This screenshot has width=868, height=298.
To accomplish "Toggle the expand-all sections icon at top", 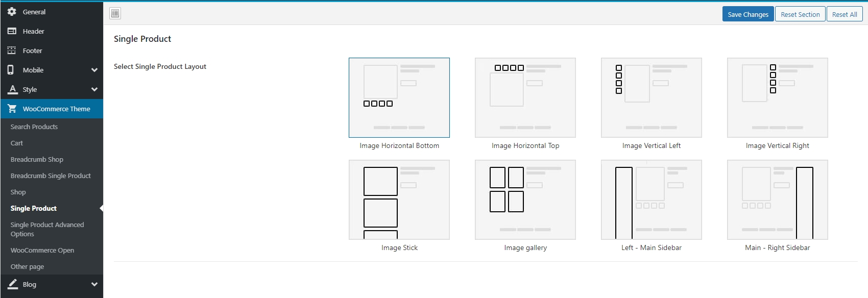I will pyautogui.click(x=115, y=13).
